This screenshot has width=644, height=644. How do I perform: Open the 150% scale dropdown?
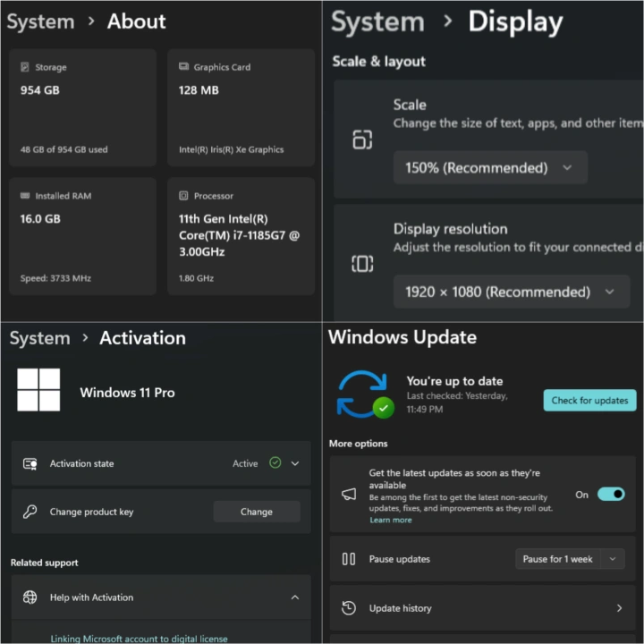click(x=490, y=167)
